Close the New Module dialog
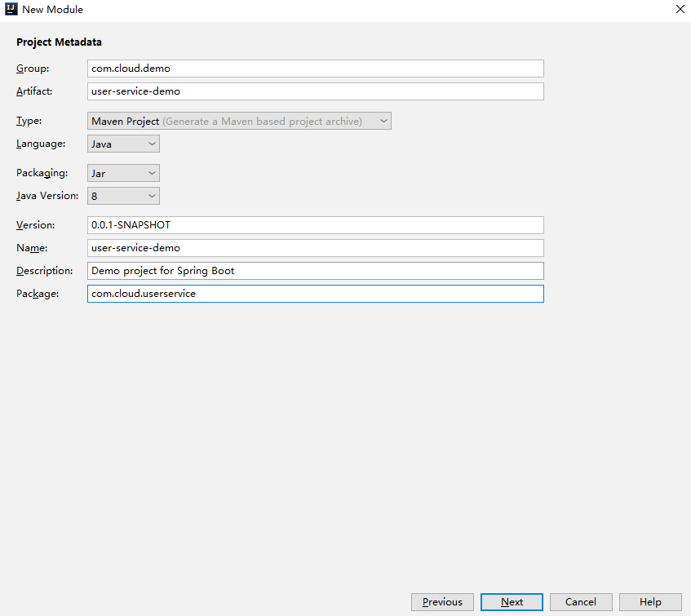The width and height of the screenshot is (691, 616). coord(680,10)
